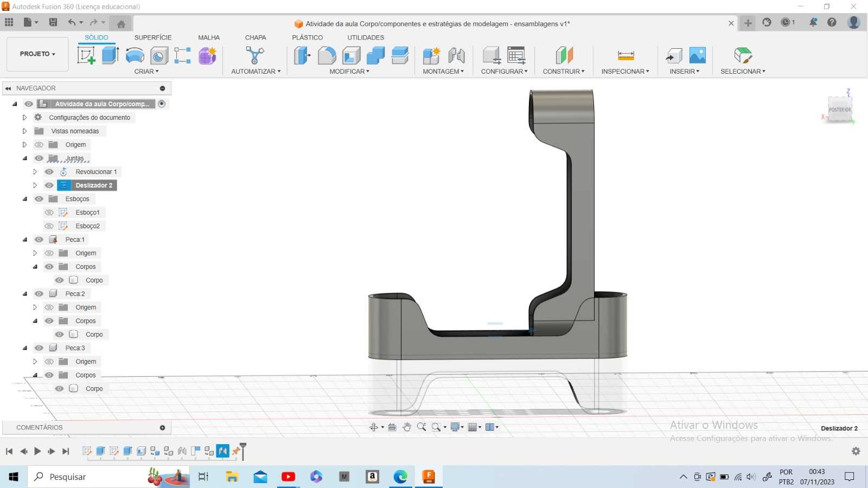Select the Shell tool in MODIFICAR

click(351, 55)
